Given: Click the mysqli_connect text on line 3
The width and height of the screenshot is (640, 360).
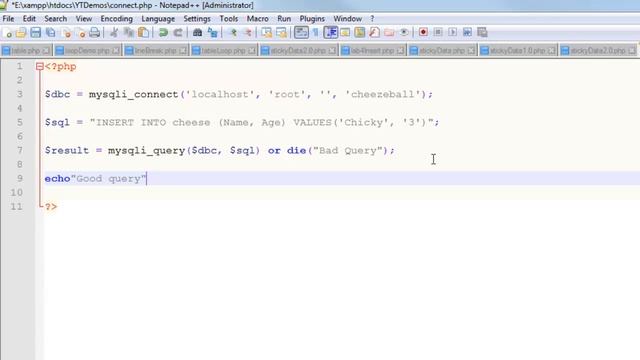Looking at the screenshot, I should [133, 94].
